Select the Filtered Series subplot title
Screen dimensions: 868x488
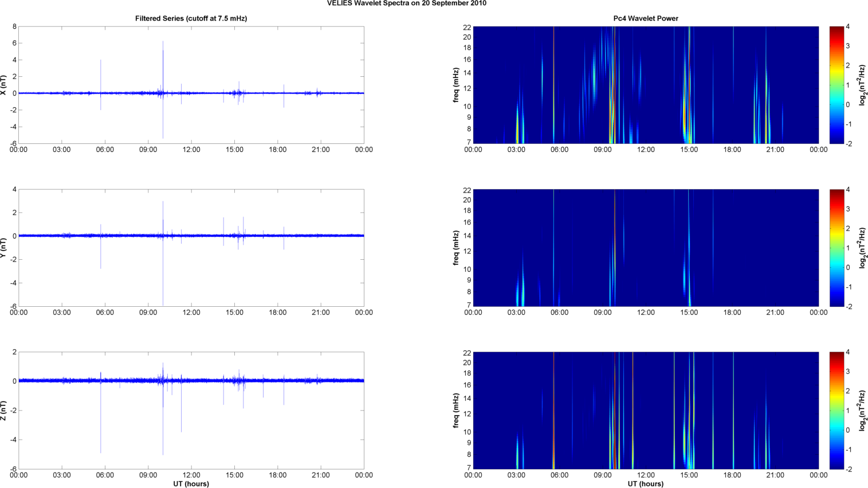point(191,18)
